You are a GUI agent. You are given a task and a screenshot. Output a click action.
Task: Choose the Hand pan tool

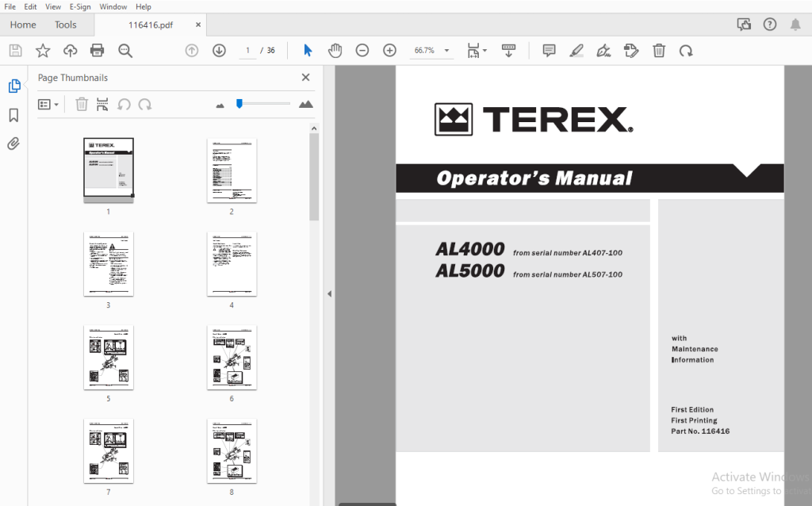[x=335, y=51]
